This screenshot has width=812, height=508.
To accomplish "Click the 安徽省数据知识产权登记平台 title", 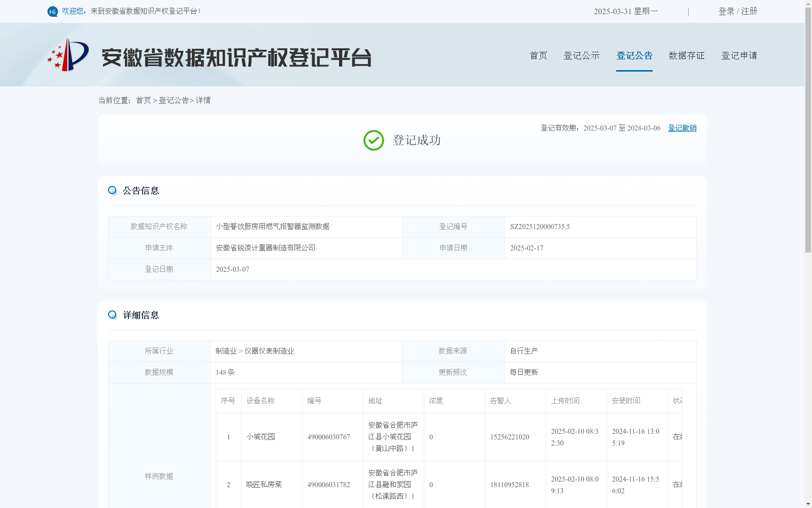I will pyautogui.click(x=236, y=57).
